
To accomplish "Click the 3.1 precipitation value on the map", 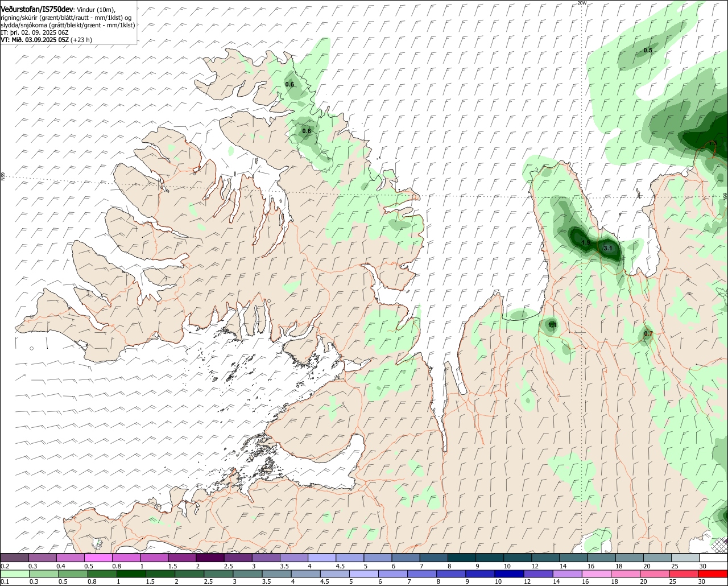I will click(x=608, y=248).
